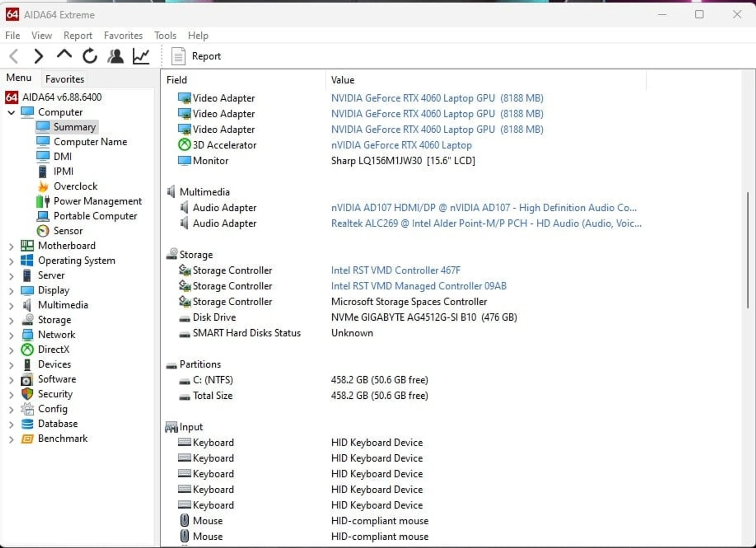Open the Power Management battery icon entry
Viewport: 756px width, 548px height.
[43, 201]
